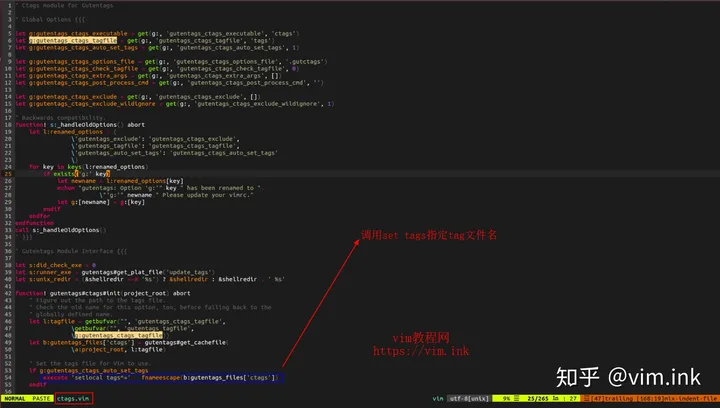Click the trailing whitespace warning segment
The height and width of the screenshot is (408, 720).
613,398
